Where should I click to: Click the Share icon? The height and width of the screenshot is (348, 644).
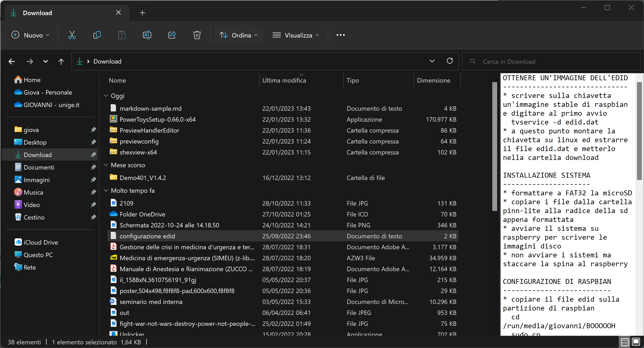[x=172, y=35]
